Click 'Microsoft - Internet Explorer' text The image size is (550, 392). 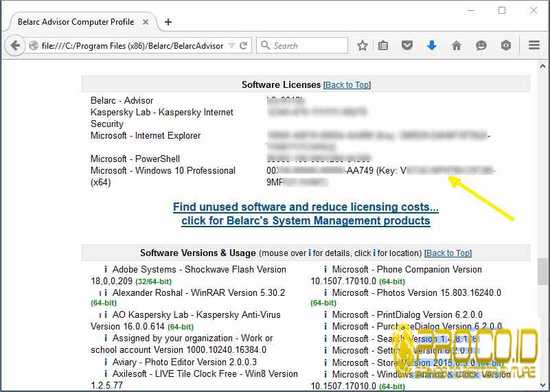146,136
